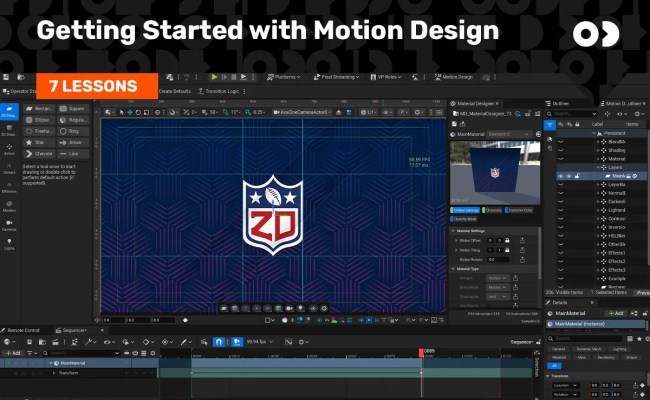Collapse the Material Settings section
The height and width of the screenshot is (400, 650).
click(x=453, y=231)
